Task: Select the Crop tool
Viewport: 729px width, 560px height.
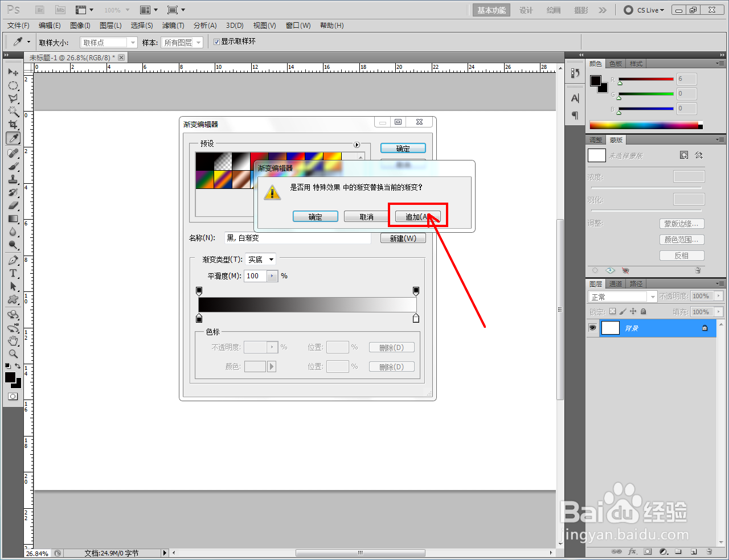Action: 13,125
